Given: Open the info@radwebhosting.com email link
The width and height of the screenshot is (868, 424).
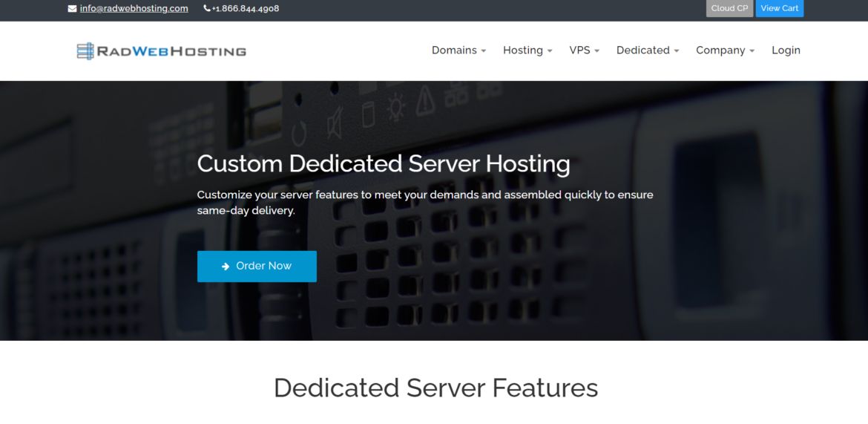Looking at the screenshot, I should 134,8.
